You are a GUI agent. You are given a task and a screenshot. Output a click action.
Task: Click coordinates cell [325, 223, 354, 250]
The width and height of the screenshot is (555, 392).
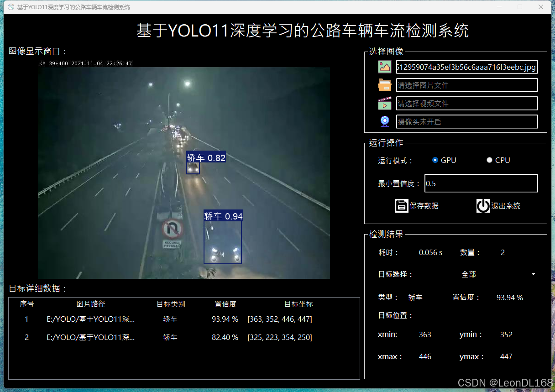coord(280,337)
